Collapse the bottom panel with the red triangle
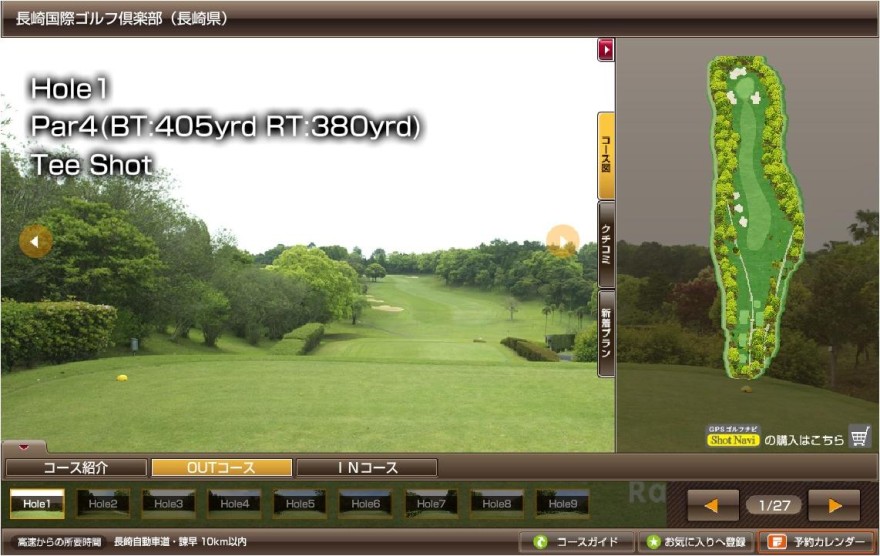 (x=25, y=447)
